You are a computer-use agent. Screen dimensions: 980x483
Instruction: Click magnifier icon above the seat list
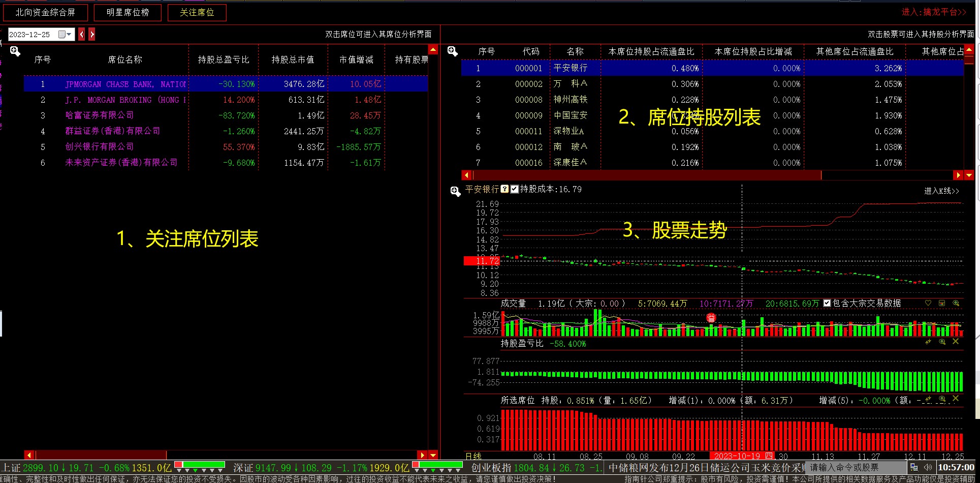pos(15,51)
